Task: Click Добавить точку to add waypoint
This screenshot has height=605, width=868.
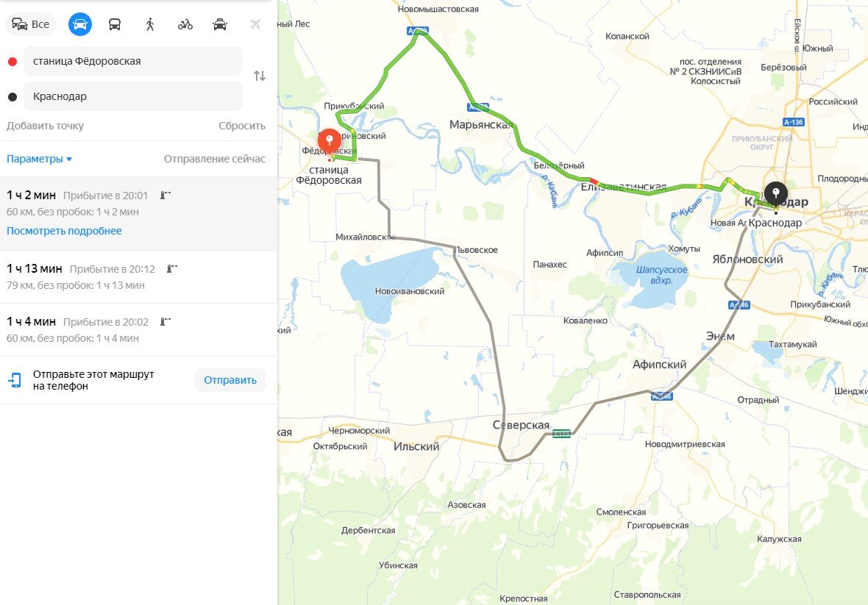Action: [x=46, y=126]
